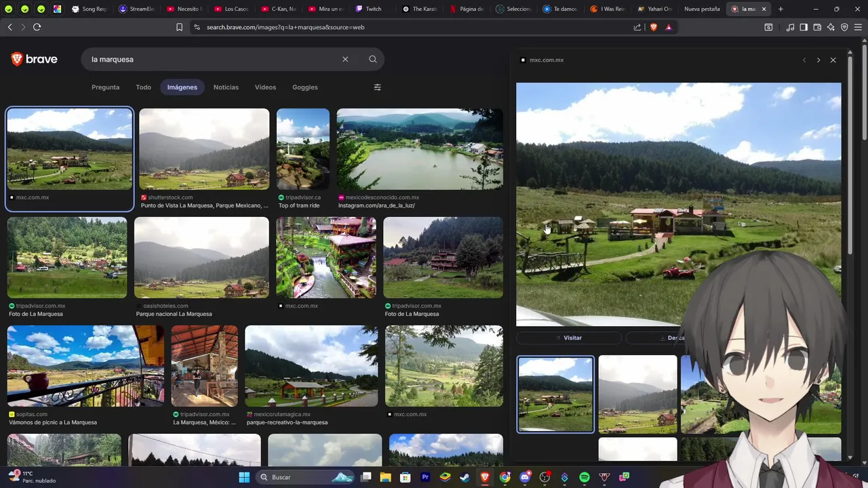Open Brave Rewards triangle icon

[x=669, y=27]
